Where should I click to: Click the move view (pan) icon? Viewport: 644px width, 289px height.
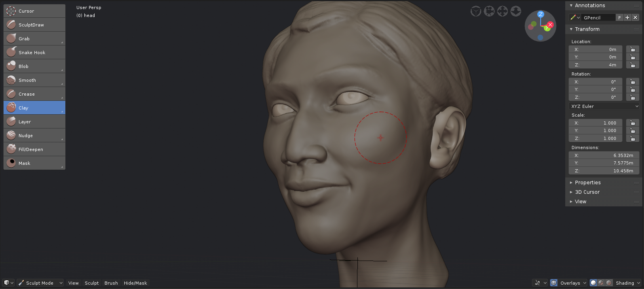click(x=502, y=11)
